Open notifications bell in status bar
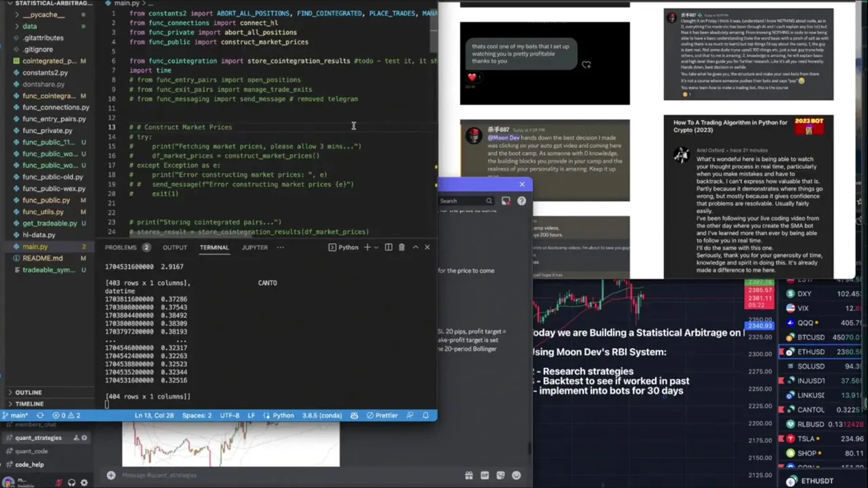This screenshot has width=868, height=488. point(426,415)
